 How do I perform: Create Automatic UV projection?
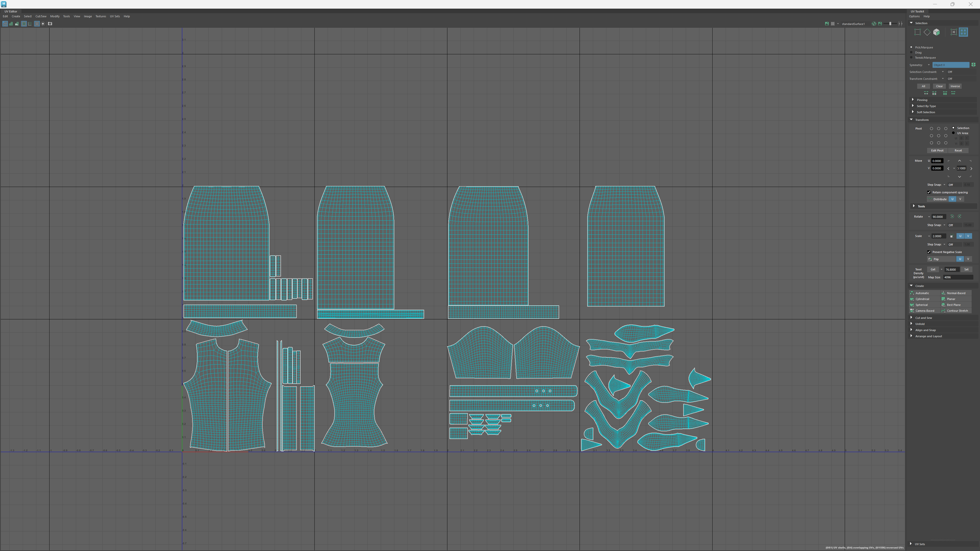(924, 293)
